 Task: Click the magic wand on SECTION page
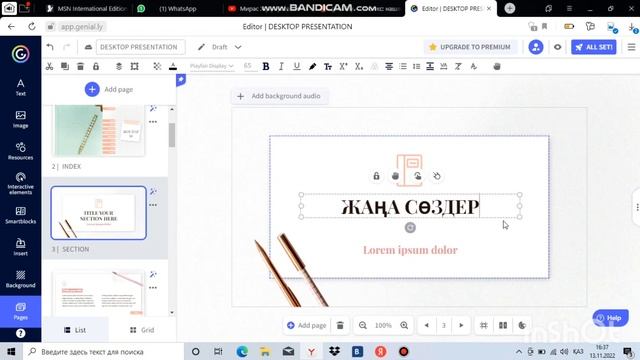coord(153,191)
